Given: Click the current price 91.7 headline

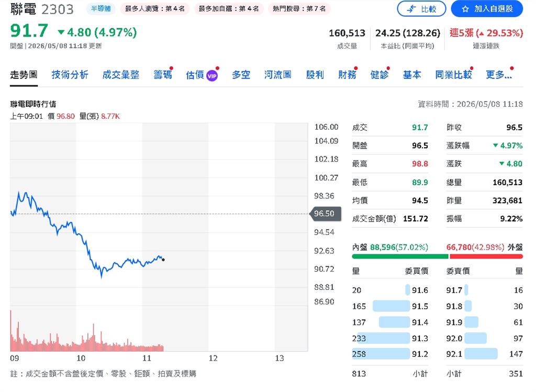Looking at the screenshot, I should pos(29,31).
